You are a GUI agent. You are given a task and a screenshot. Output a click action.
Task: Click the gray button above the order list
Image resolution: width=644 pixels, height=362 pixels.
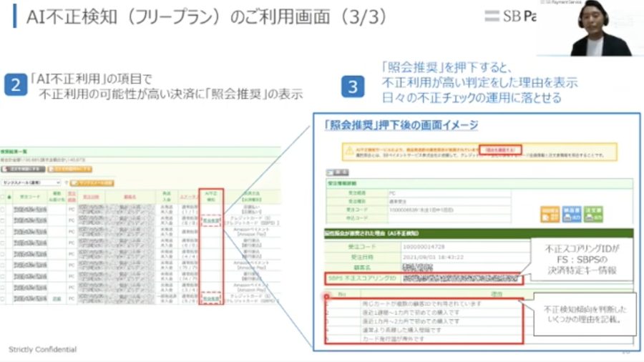point(23,169)
